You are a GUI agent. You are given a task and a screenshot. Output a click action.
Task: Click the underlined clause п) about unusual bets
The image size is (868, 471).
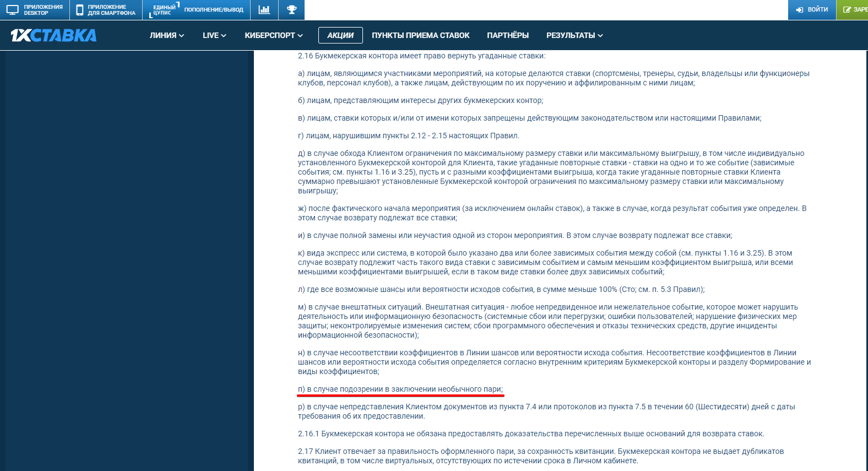point(400,389)
